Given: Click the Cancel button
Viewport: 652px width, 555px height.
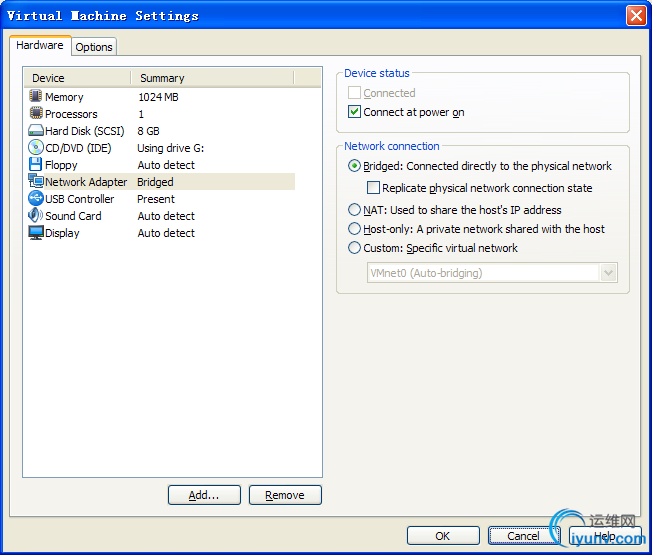Looking at the screenshot, I should pyautogui.click(x=524, y=536).
